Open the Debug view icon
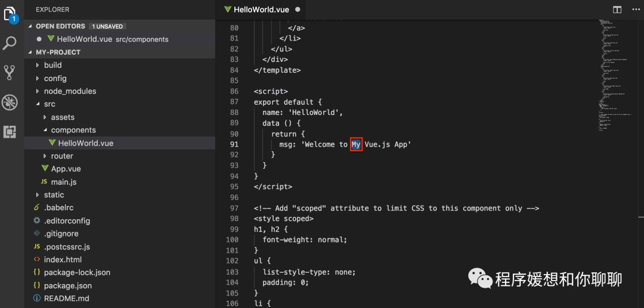The width and height of the screenshot is (644, 308). click(x=10, y=102)
